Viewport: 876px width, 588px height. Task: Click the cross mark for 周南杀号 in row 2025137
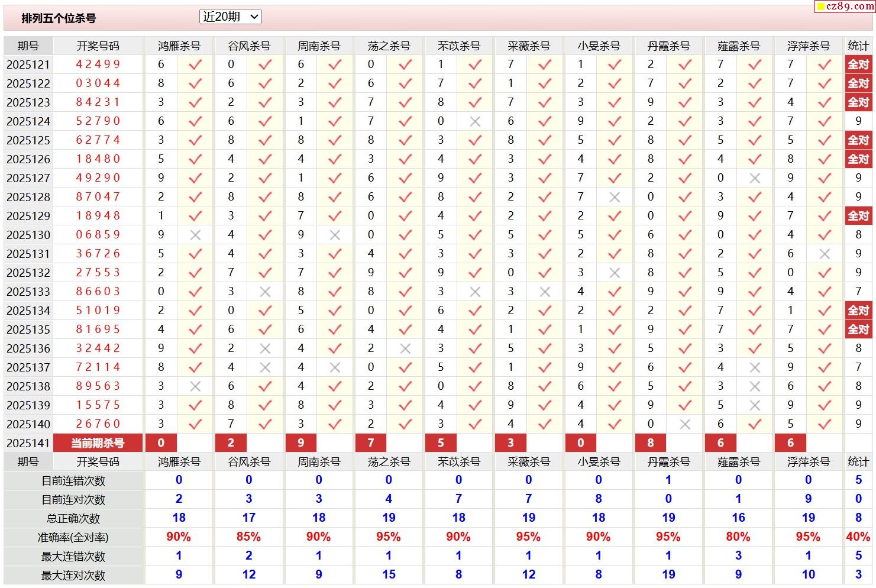tap(335, 367)
